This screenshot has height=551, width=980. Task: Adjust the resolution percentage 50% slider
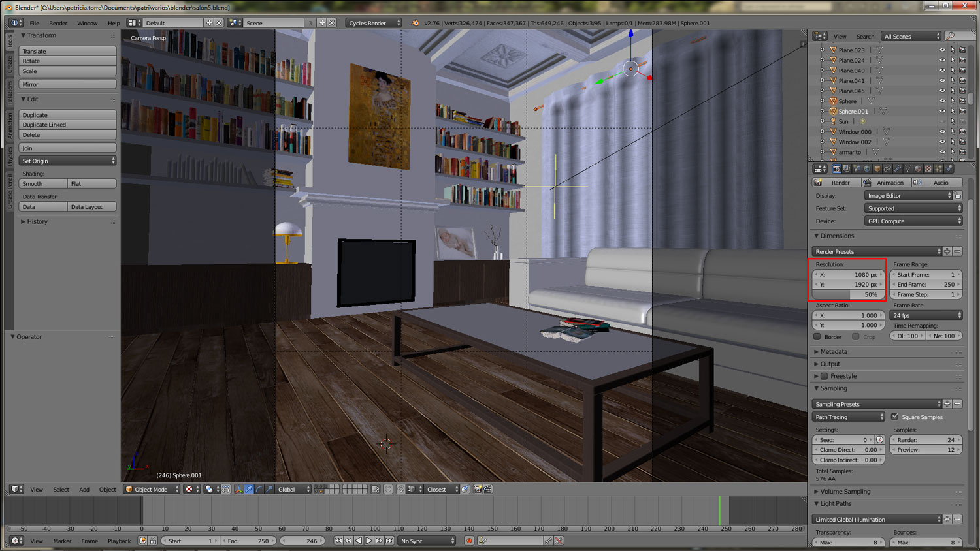[847, 294]
